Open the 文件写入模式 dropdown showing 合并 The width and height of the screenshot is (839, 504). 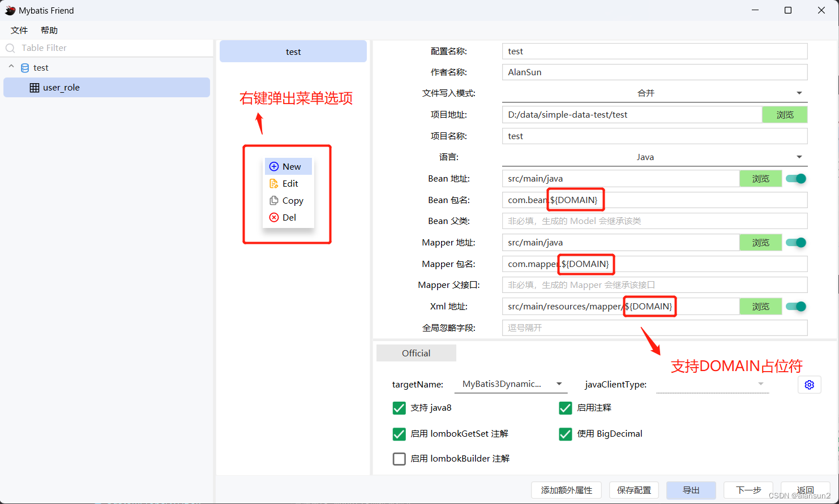(654, 93)
